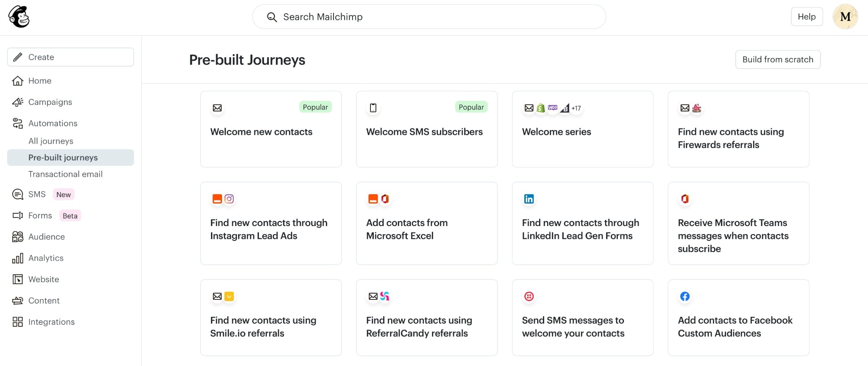The width and height of the screenshot is (868, 366).
Task: Focus the Search Mailchimp field
Action: [429, 17]
